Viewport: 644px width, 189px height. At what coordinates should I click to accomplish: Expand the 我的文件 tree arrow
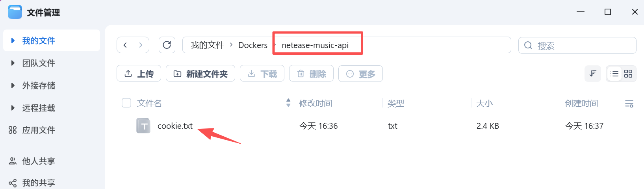click(13, 41)
